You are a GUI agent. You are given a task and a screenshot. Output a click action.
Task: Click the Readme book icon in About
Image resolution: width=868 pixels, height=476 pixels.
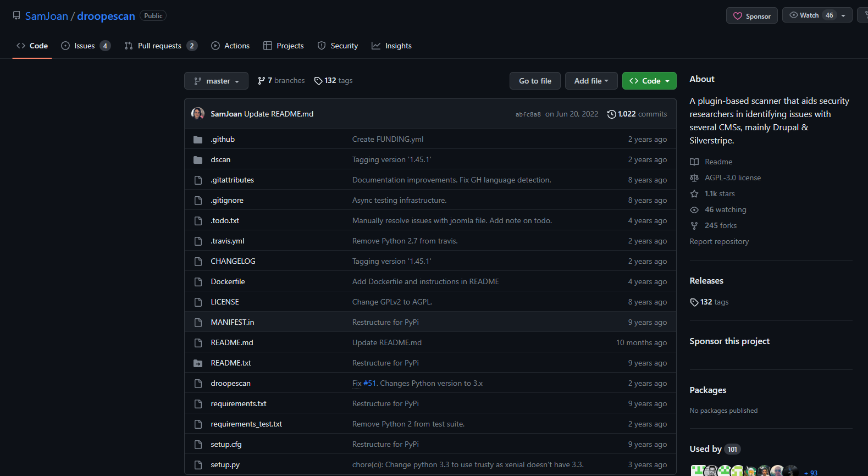[694, 162]
